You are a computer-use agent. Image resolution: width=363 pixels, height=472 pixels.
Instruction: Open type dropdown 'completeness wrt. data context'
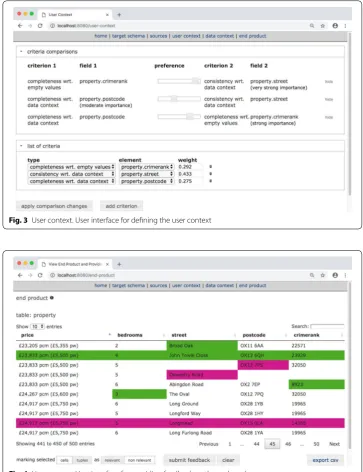tap(71, 181)
